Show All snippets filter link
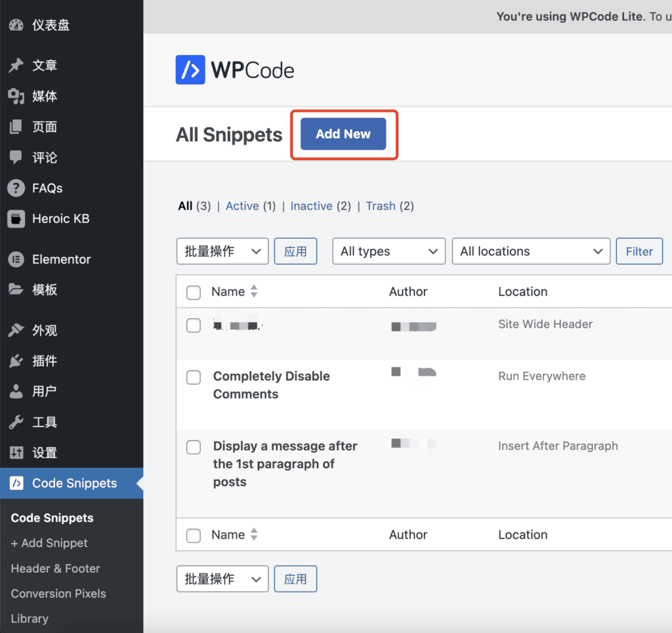 click(185, 206)
